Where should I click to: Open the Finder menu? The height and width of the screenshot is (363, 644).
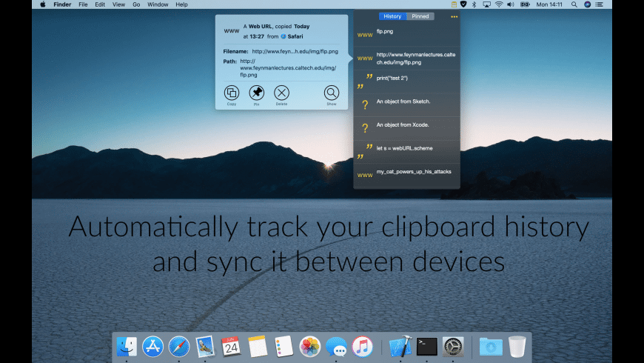(62, 4)
